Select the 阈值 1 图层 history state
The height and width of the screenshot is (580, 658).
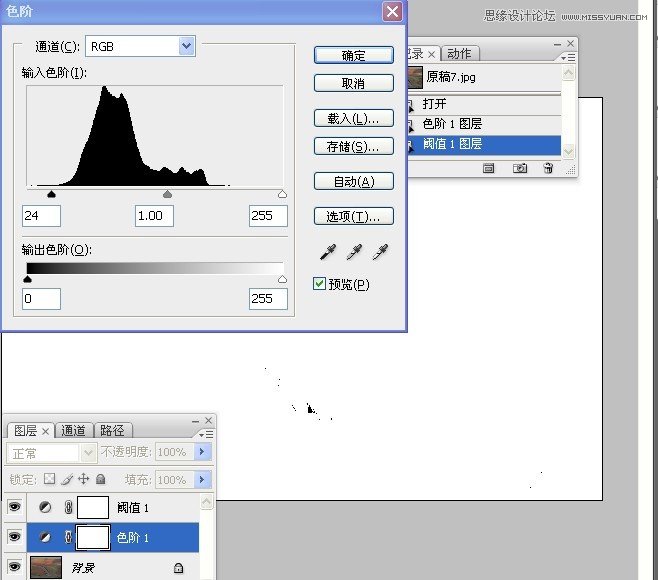(x=484, y=144)
